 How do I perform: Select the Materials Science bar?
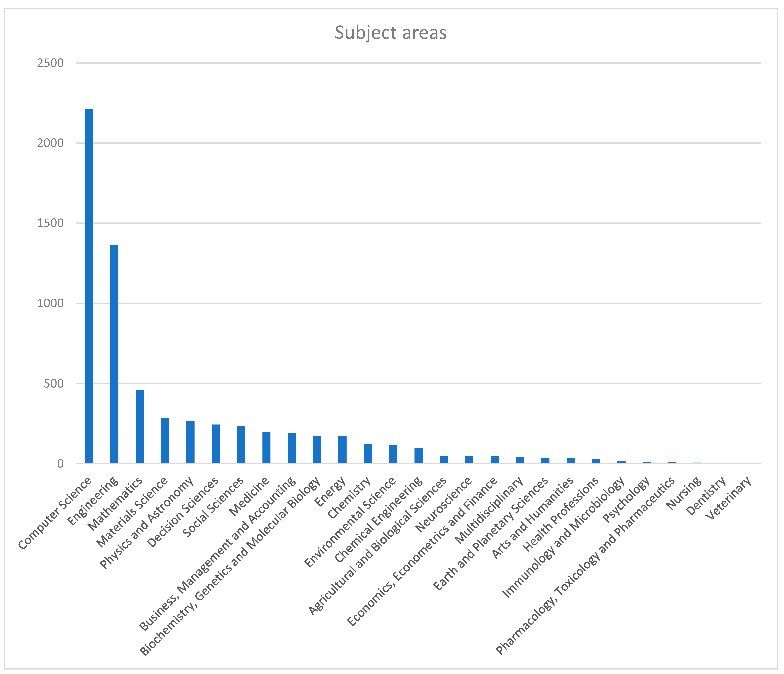(x=165, y=441)
